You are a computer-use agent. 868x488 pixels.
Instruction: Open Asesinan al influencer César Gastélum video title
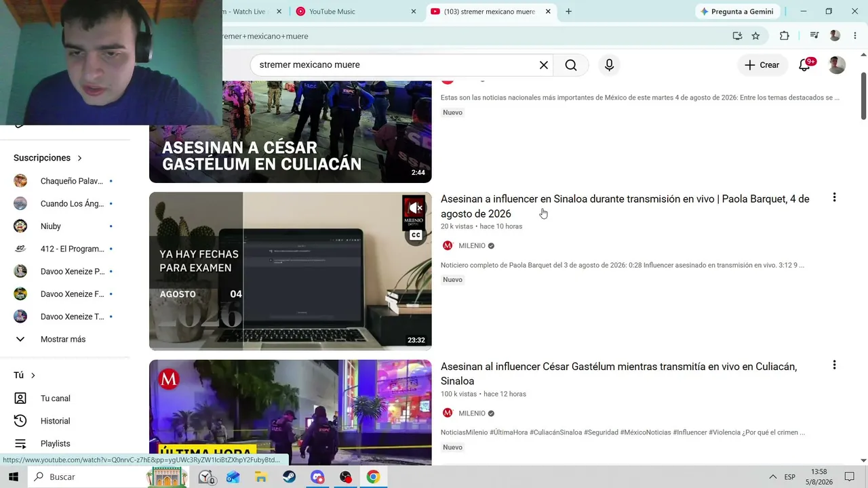coord(618,373)
